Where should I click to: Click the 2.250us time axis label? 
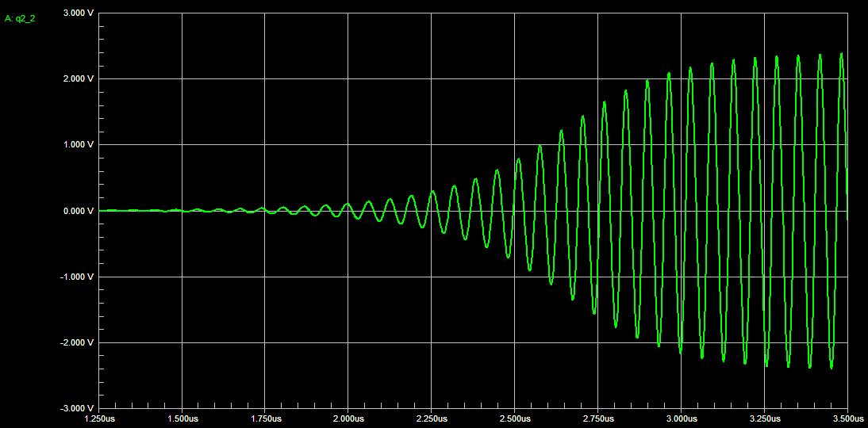tap(431, 418)
